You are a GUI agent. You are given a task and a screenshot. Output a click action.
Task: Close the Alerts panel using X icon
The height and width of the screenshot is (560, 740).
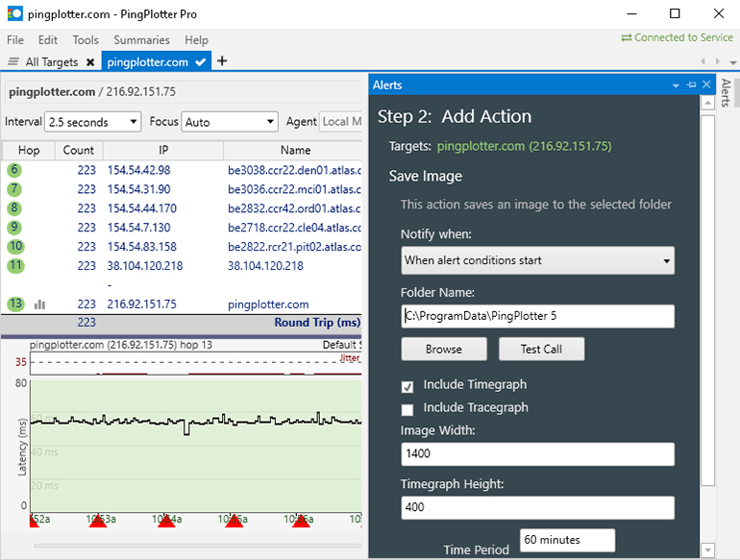click(706, 85)
